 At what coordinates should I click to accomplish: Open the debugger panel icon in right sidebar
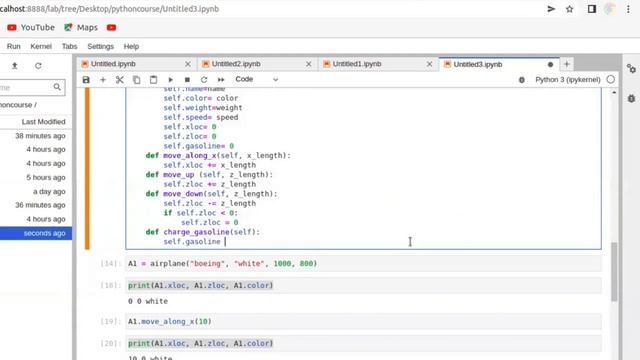631,98
